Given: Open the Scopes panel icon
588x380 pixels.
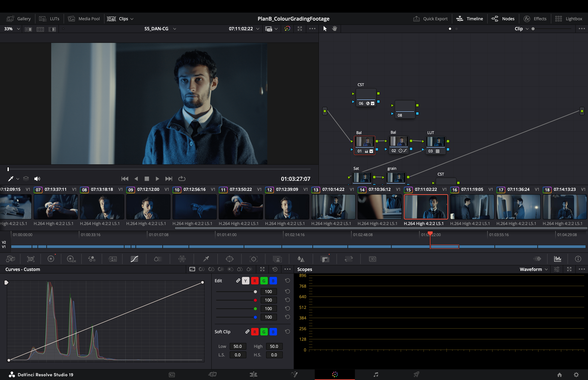Looking at the screenshot, I should click(x=557, y=259).
